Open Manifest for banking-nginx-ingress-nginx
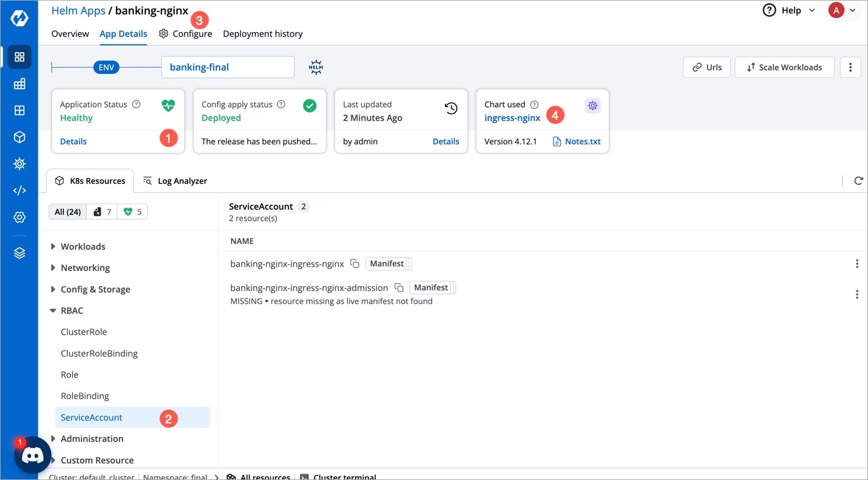 [x=387, y=264]
